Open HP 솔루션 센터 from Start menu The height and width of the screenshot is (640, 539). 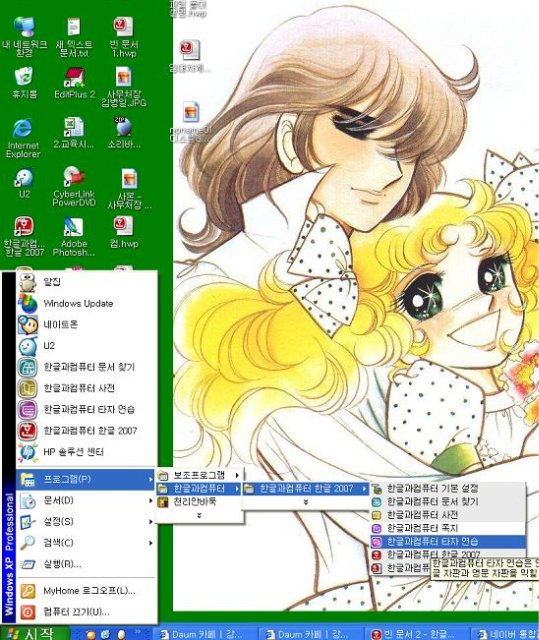(x=87, y=452)
